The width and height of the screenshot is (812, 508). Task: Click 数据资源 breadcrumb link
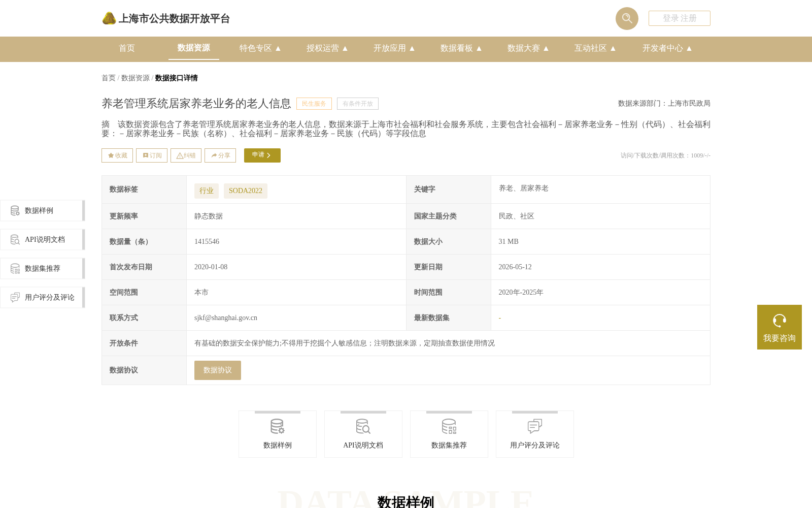coord(136,78)
